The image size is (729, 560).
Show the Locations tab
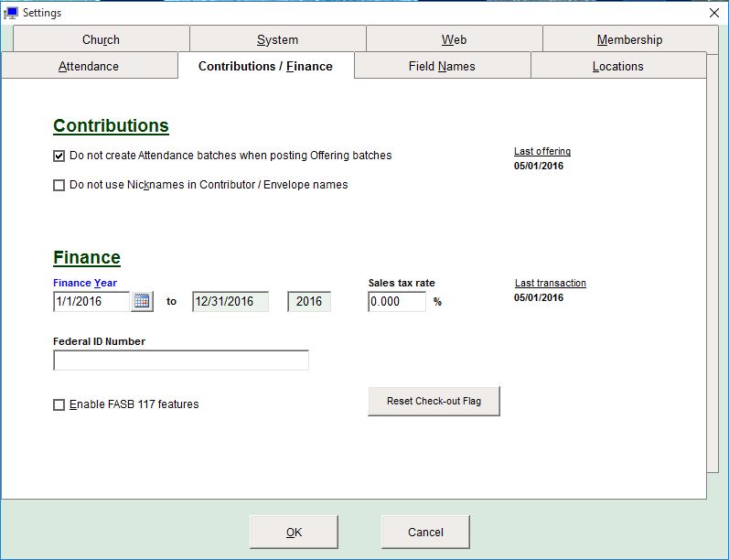tap(617, 66)
